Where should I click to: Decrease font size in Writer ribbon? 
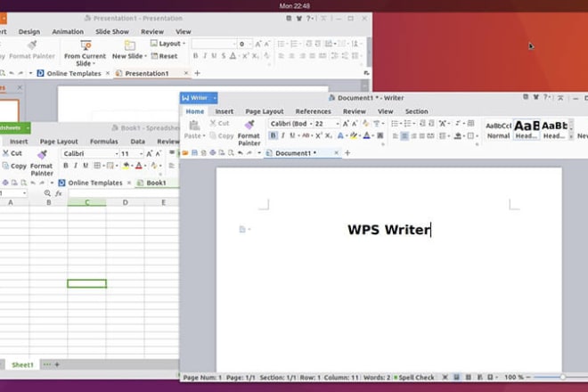[355, 124]
